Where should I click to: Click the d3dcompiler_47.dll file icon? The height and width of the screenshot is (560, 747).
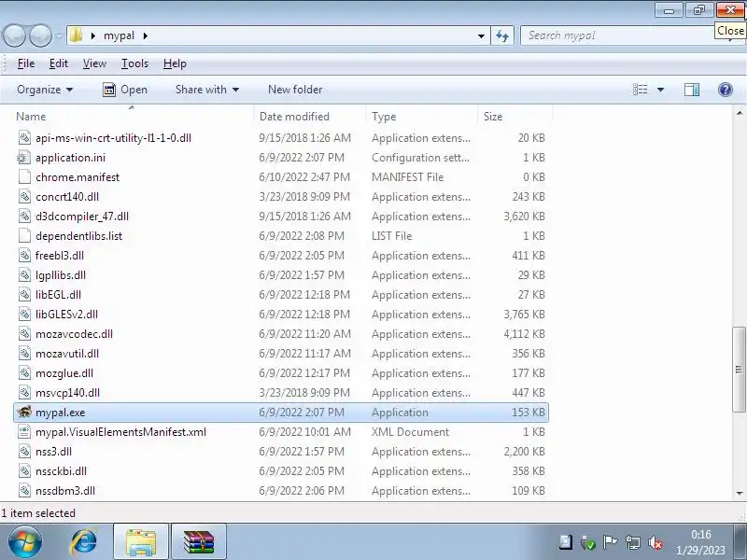24,217
